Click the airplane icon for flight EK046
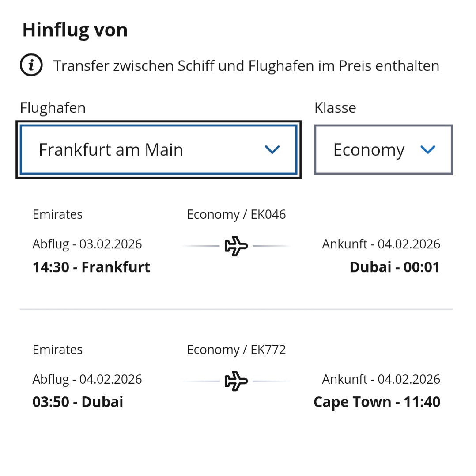Image resolution: width=476 pixels, height=476 pixels. 236,246
